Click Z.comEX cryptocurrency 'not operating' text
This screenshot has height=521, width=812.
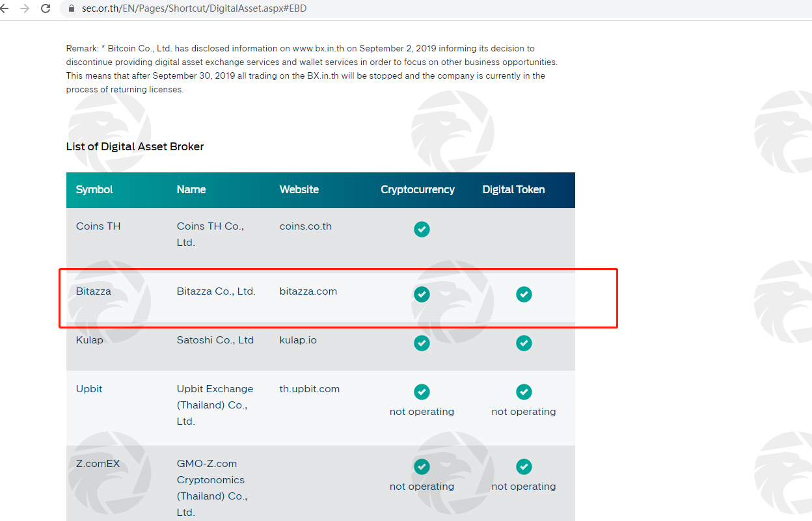(x=422, y=487)
